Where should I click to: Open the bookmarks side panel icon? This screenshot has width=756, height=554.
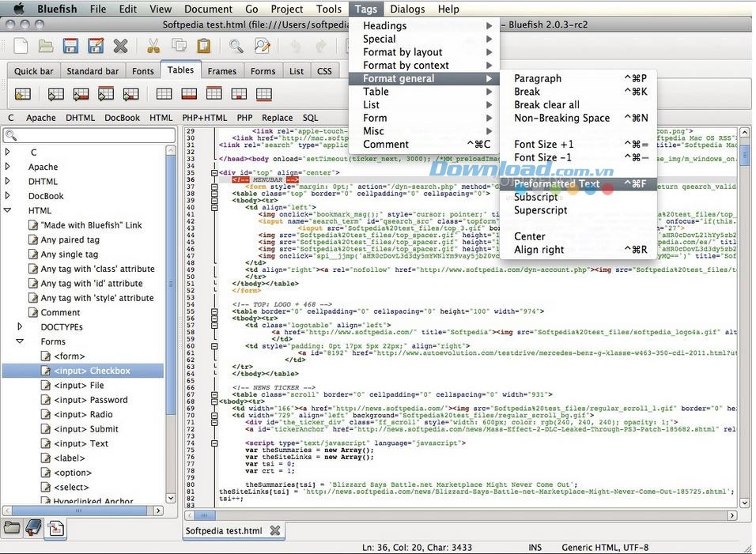pyautogui.click(x=33, y=528)
